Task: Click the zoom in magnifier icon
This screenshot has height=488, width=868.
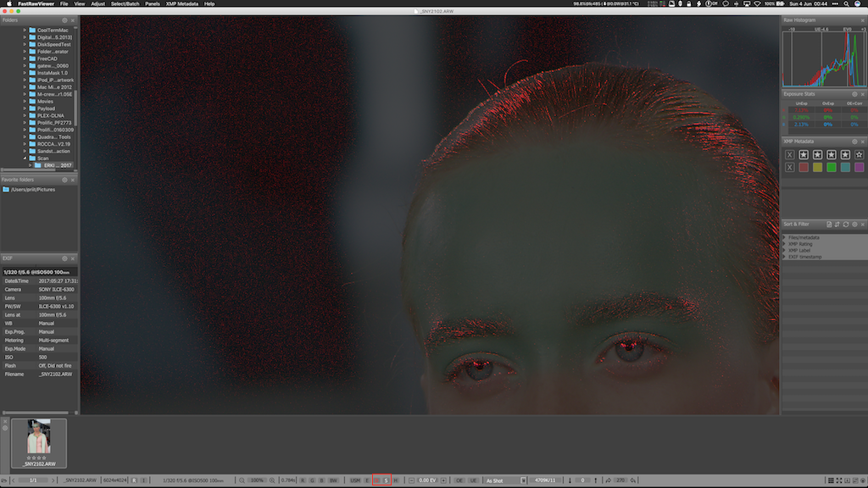Action: (x=272, y=480)
